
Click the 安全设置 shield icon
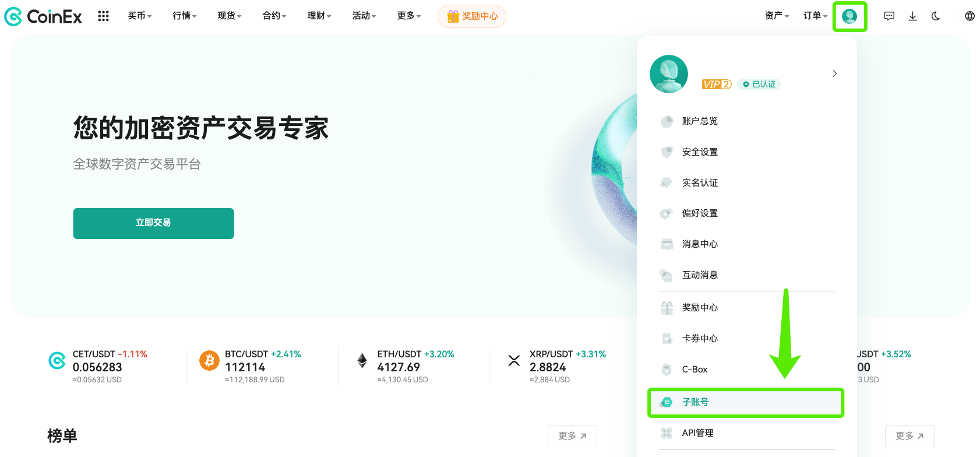(x=667, y=152)
